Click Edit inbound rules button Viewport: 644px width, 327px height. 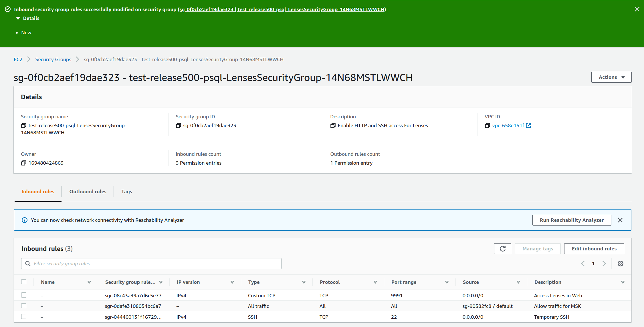(x=594, y=249)
